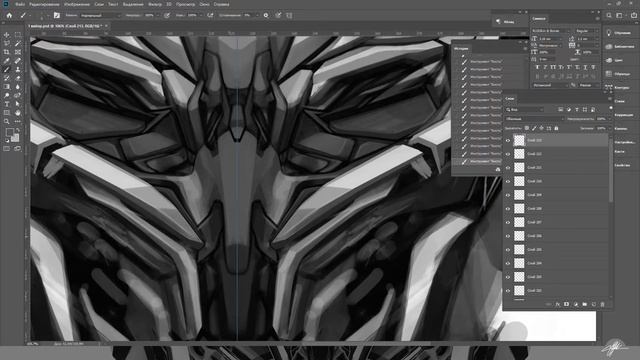Viewport: 640px width, 360px height.
Task: Select the Move tool
Action: [7, 35]
